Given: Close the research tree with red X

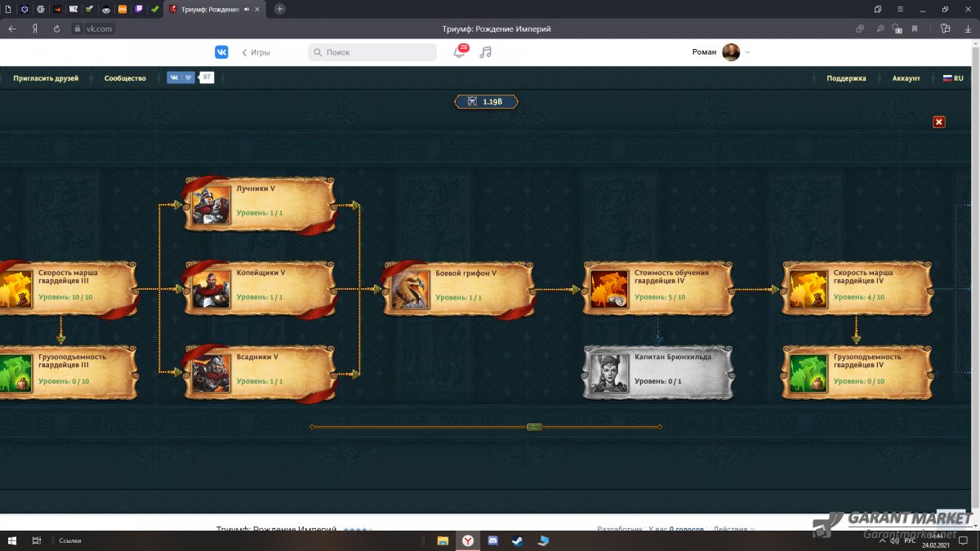Looking at the screenshot, I should pos(939,122).
